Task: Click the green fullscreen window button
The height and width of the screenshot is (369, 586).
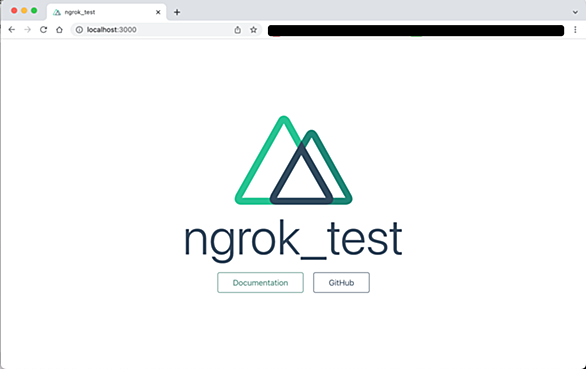Action: pos(34,10)
